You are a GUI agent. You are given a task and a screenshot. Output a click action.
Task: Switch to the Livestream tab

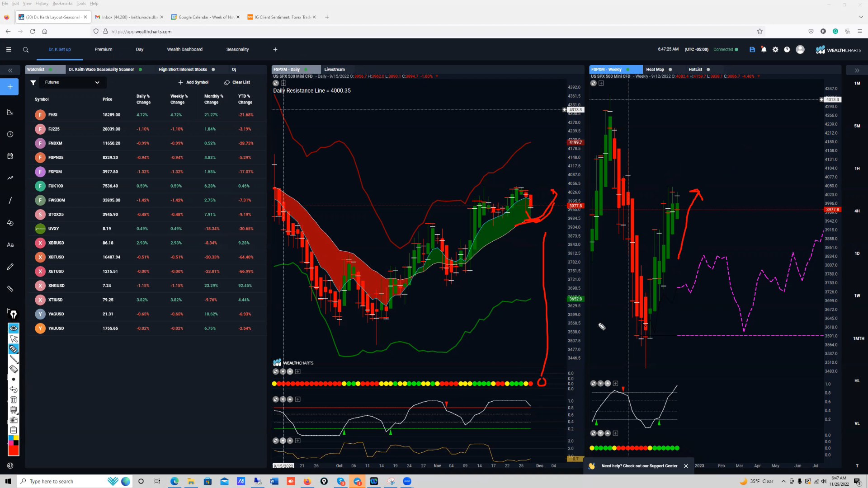click(335, 70)
